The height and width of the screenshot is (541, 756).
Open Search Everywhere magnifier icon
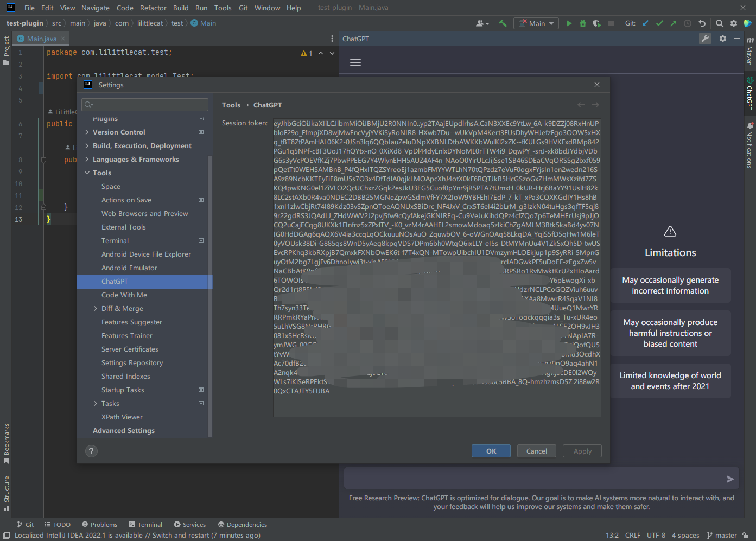(720, 23)
